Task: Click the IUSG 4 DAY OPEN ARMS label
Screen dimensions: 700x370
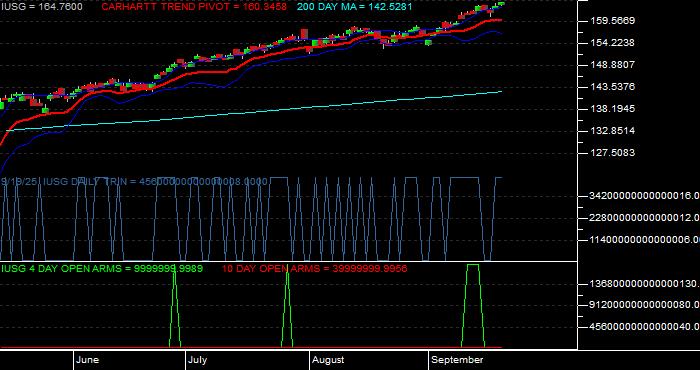Action: (102, 269)
